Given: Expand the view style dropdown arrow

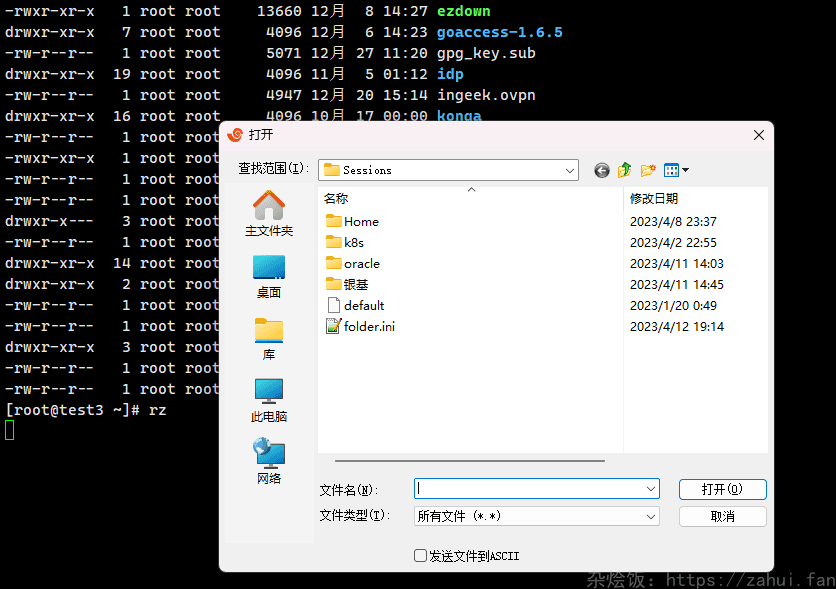Looking at the screenshot, I should coord(683,170).
